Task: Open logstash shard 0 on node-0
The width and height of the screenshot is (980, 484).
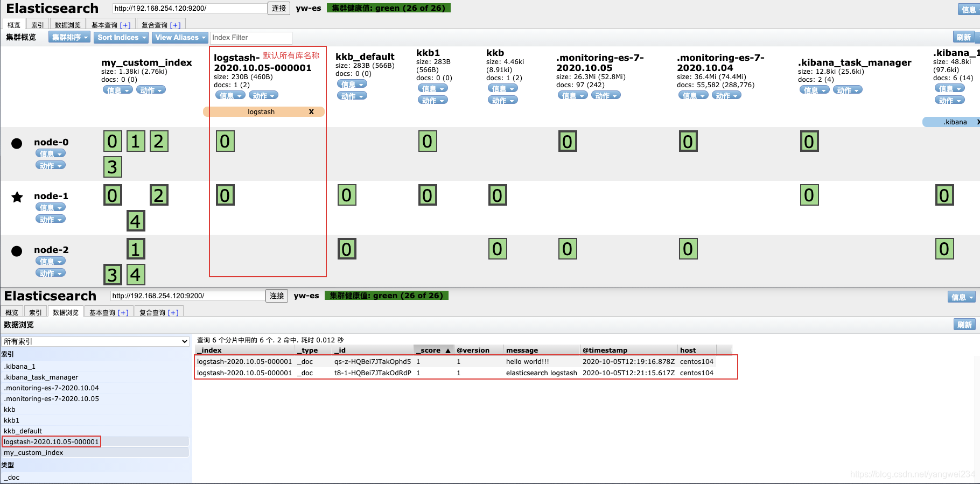Action: pos(225,142)
